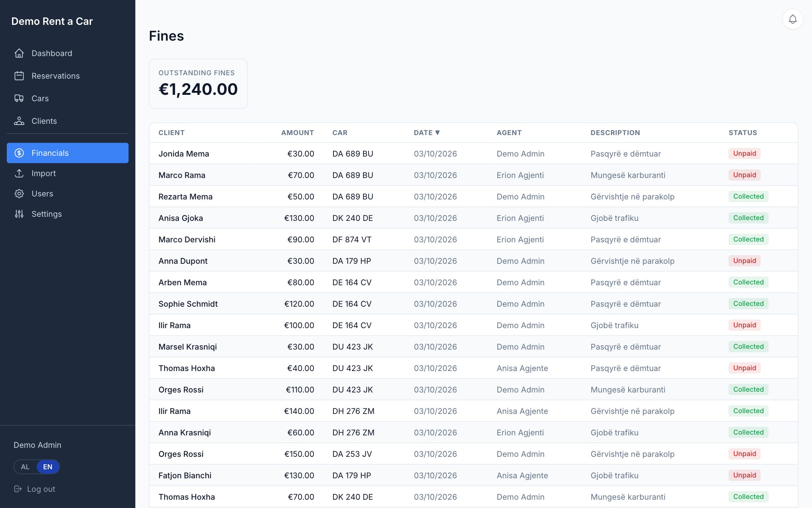Sort table by Date column
The image size is (812, 508).
pyautogui.click(x=427, y=133)
